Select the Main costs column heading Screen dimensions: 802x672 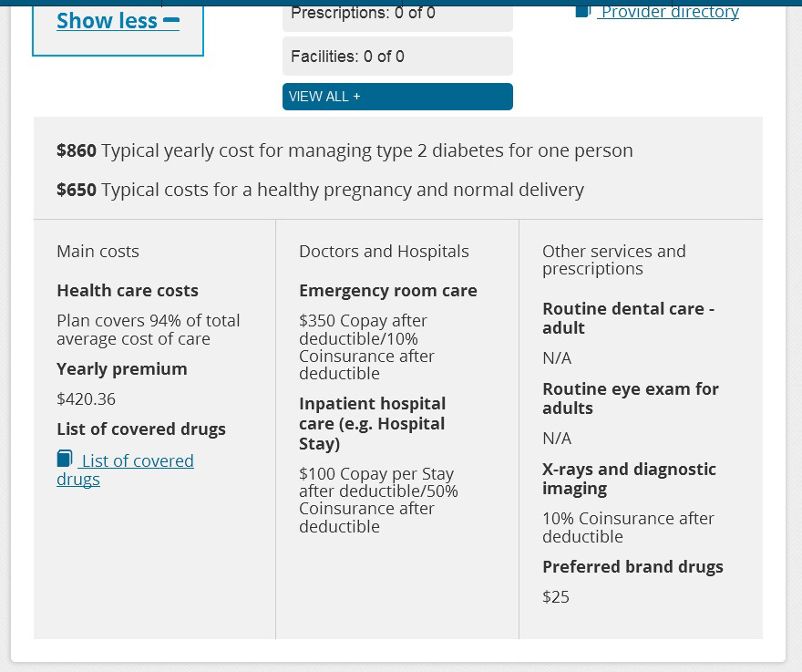pos(98,252)
